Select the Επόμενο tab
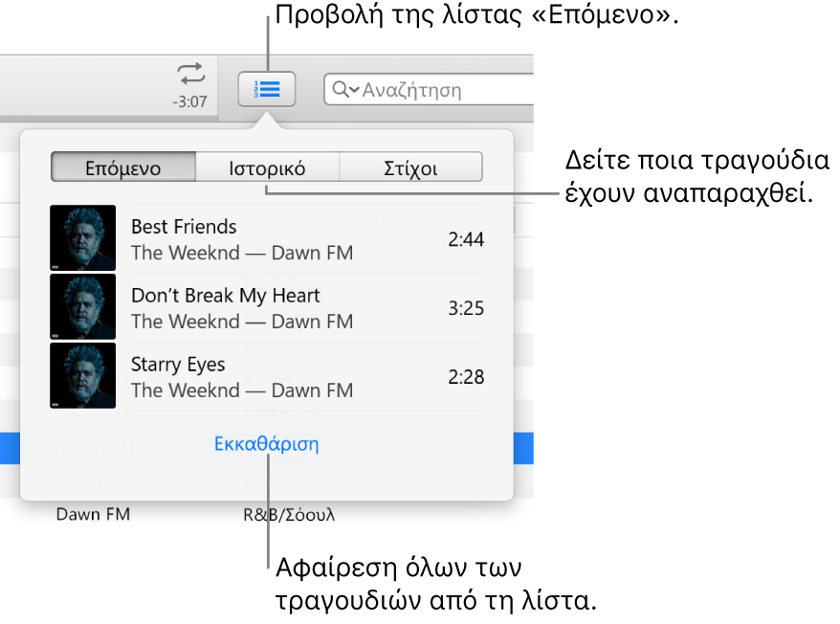 (x=122, y=167)
